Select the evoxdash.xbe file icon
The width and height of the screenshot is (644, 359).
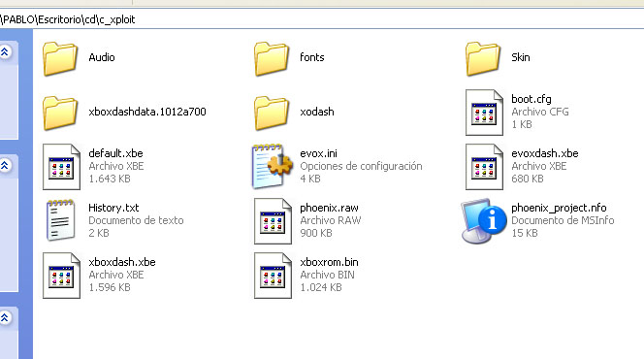[484, 167]
